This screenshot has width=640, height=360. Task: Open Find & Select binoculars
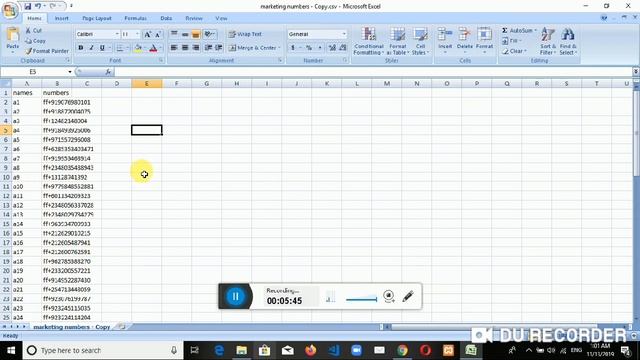(567, 41)
